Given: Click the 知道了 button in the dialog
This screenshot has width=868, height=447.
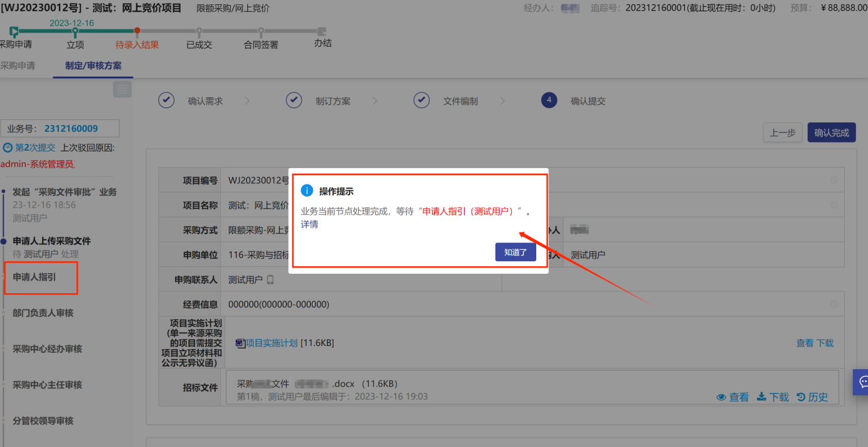Looking at the screenshot, I should click(515, 252).
